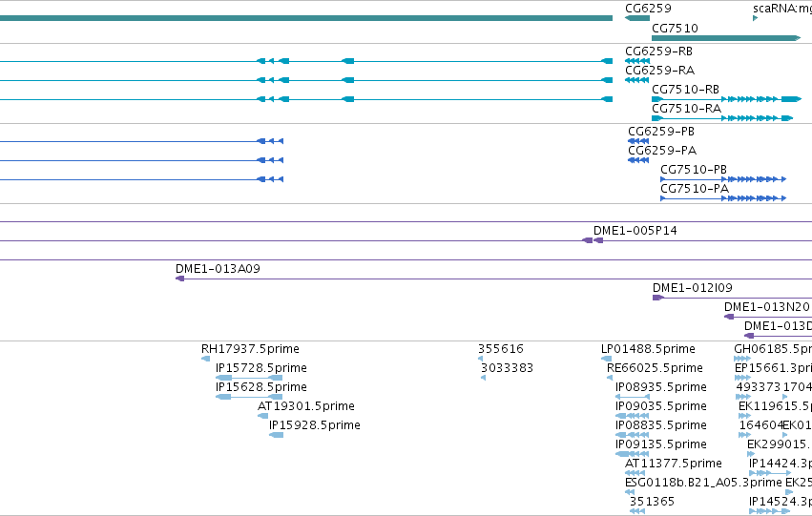The image size is (812, 516).
Task: Select the DME1-013N20 label
Action: coord(766,307)
